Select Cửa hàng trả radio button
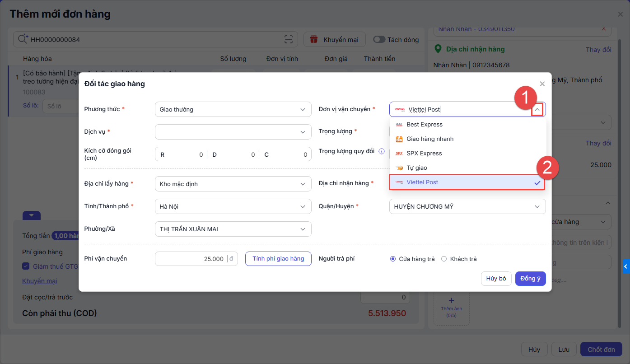630x364 pixels. 393,259
